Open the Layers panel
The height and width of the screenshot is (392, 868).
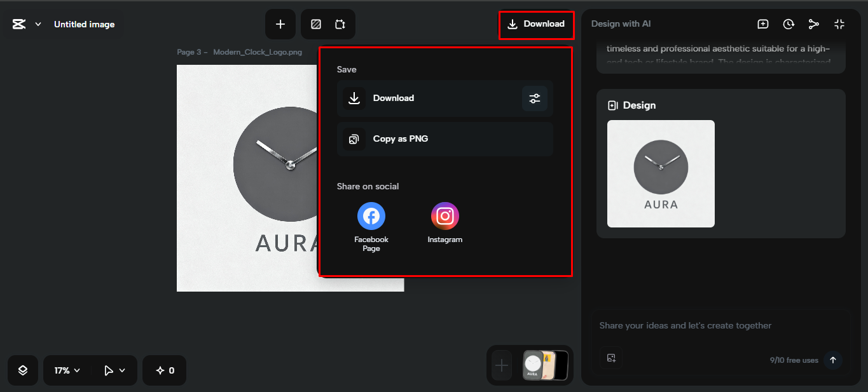(22, 370)
